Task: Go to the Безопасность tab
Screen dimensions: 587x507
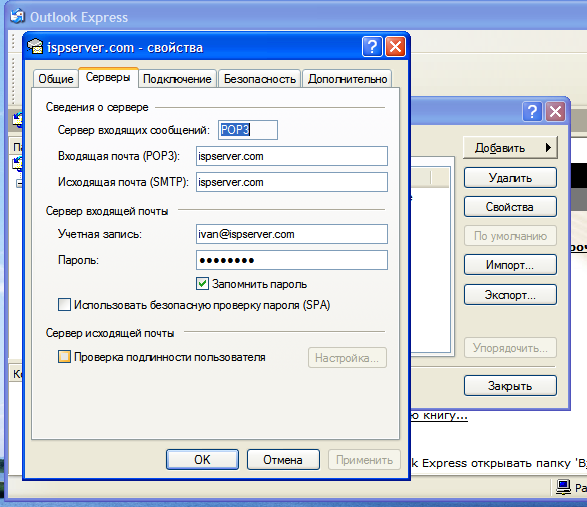Action: click(x=260, y=79)
